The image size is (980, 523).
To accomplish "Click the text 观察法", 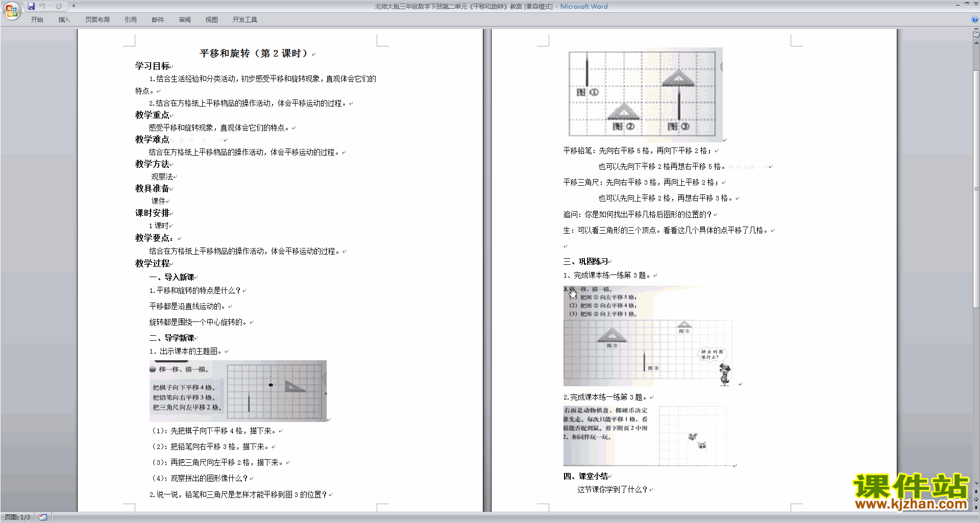I will pos(162,177).
